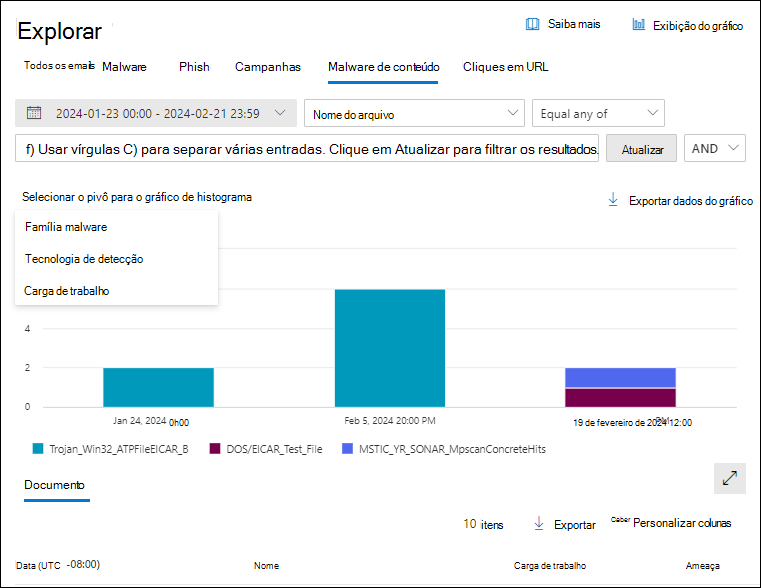Expand chart with the diagonal arrows icon
This screenshot has width=761, height=588.
pyautogui.click(x=730, y=478)
